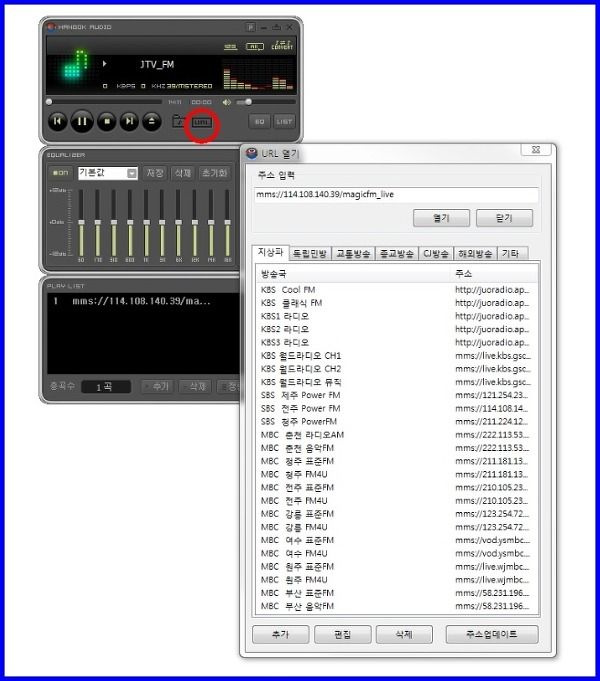Switch to the 종교방송 tab

click(x=397, y=254)
